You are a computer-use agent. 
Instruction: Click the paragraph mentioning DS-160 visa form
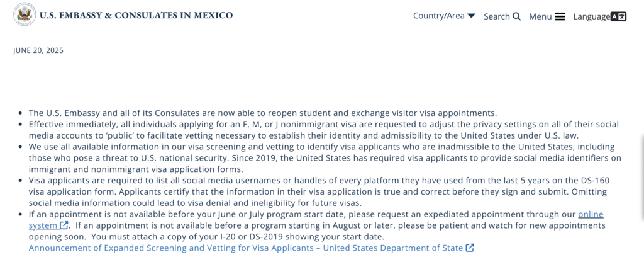319,191
